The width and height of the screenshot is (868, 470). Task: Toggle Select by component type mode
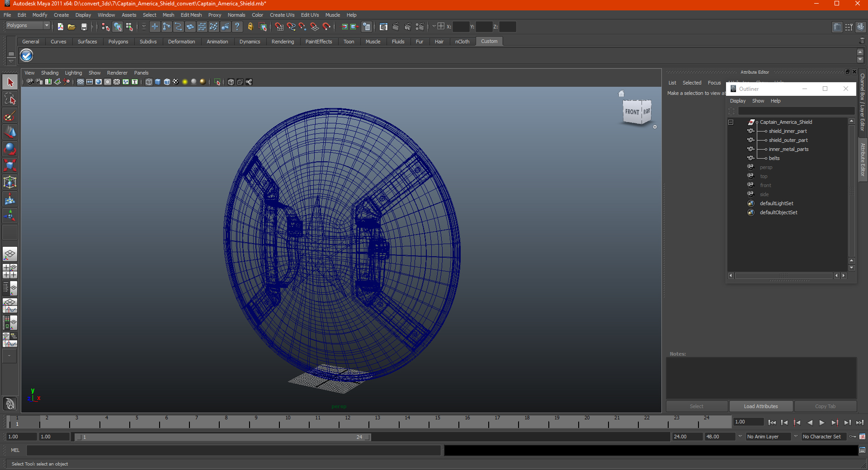[x=129, y=27]
